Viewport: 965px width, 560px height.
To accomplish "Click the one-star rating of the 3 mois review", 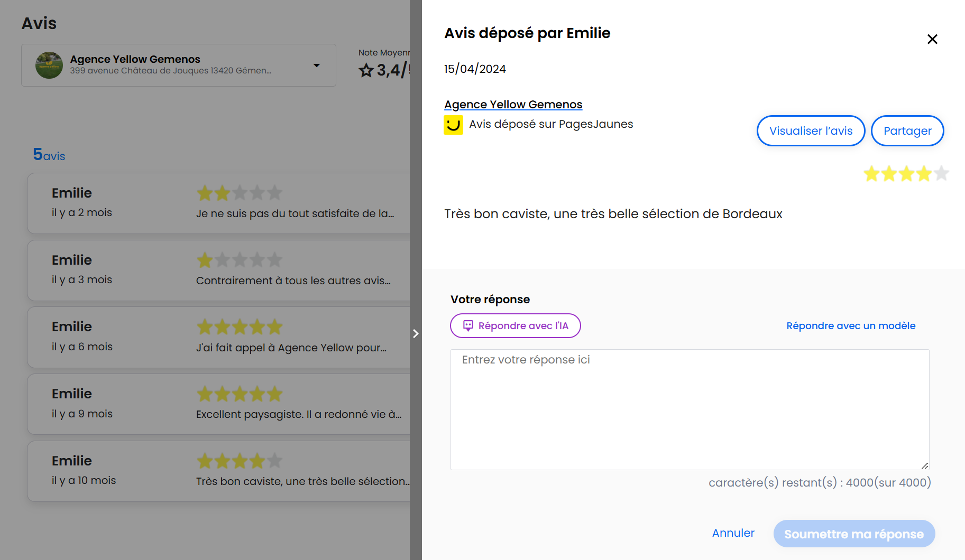I will (240, 260).
